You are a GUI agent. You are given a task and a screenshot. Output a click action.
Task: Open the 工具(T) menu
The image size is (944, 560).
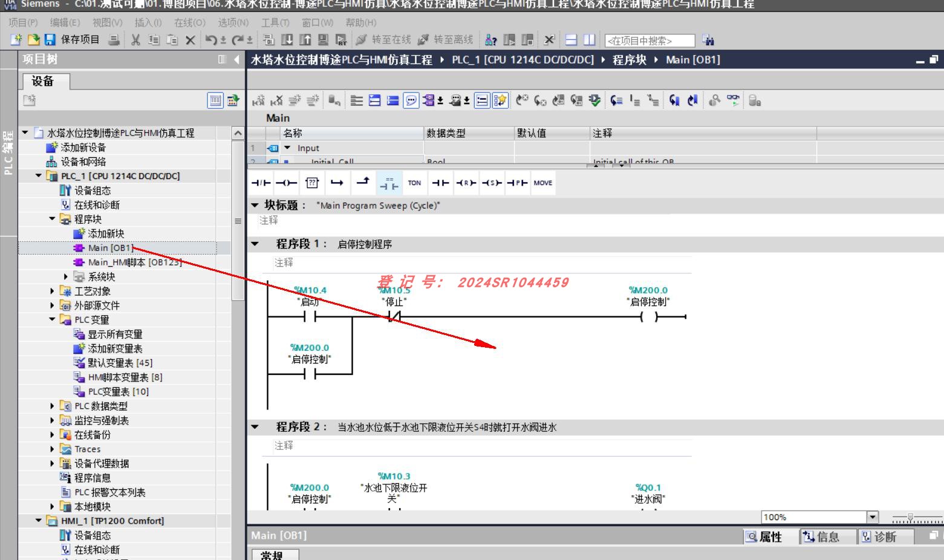[x=275, y=22]
